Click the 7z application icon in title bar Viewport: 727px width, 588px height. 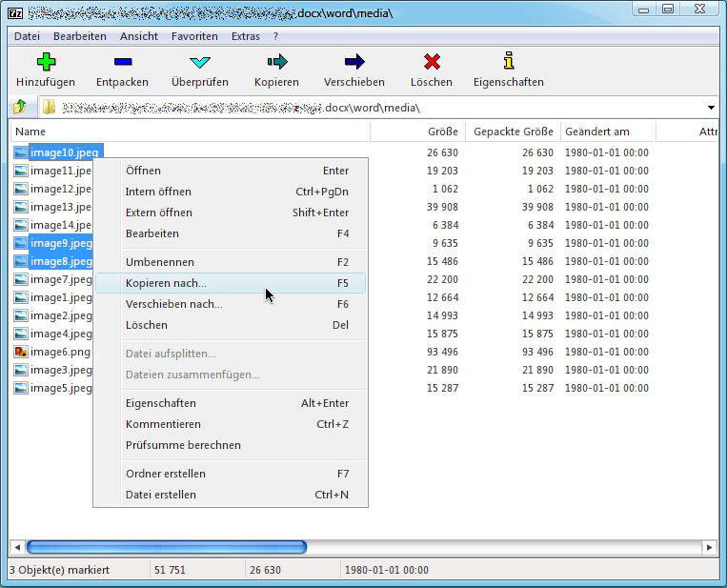(15, 13)
